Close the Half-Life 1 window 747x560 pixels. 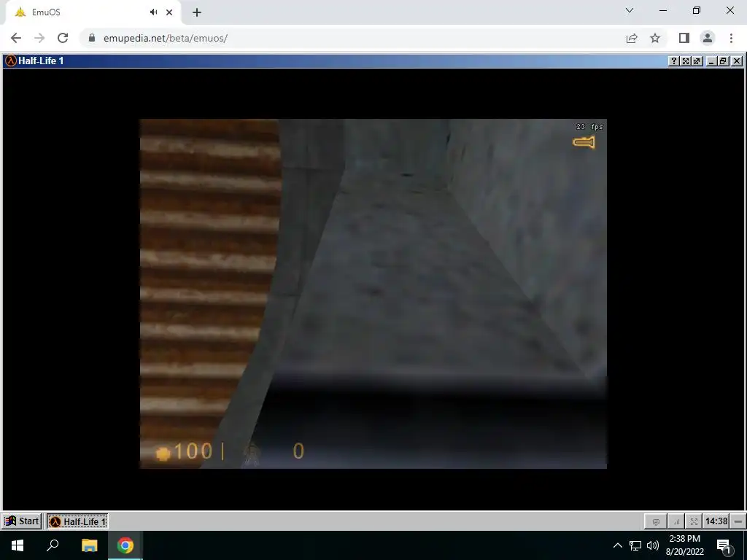click(x=737, y=61)
